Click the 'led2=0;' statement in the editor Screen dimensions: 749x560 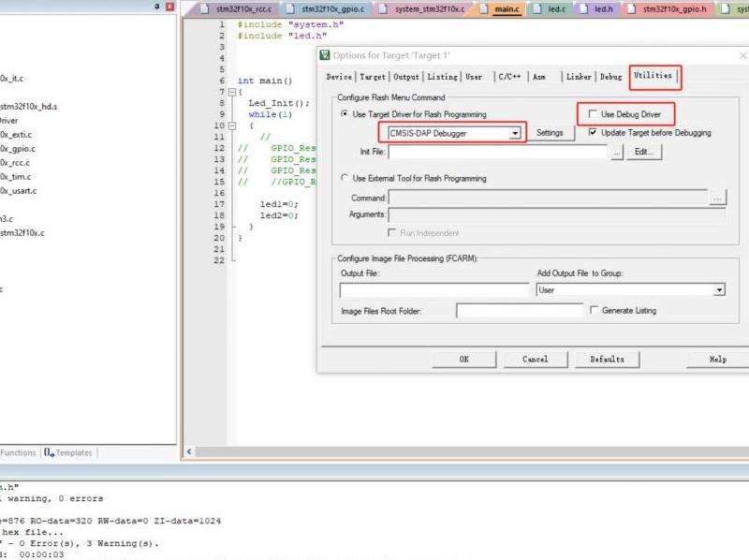click(279, 215)
